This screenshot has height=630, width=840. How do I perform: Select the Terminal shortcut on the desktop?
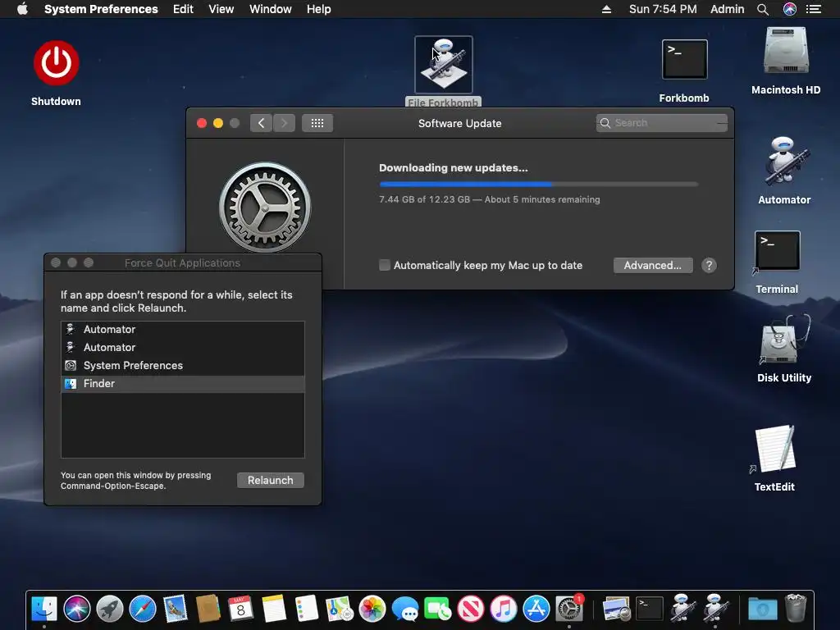click(x=777, y=251)
